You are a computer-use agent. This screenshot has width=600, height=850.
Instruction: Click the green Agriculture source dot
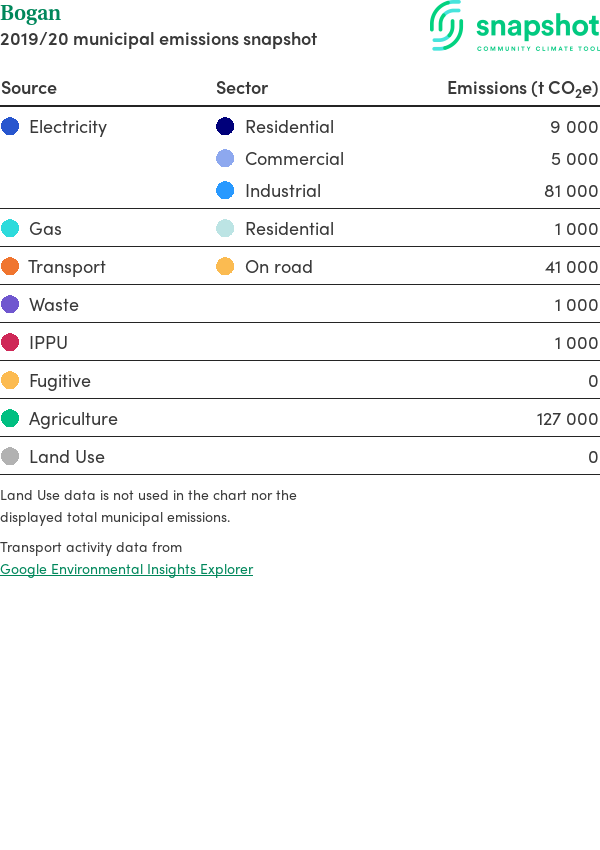[10, 418]
